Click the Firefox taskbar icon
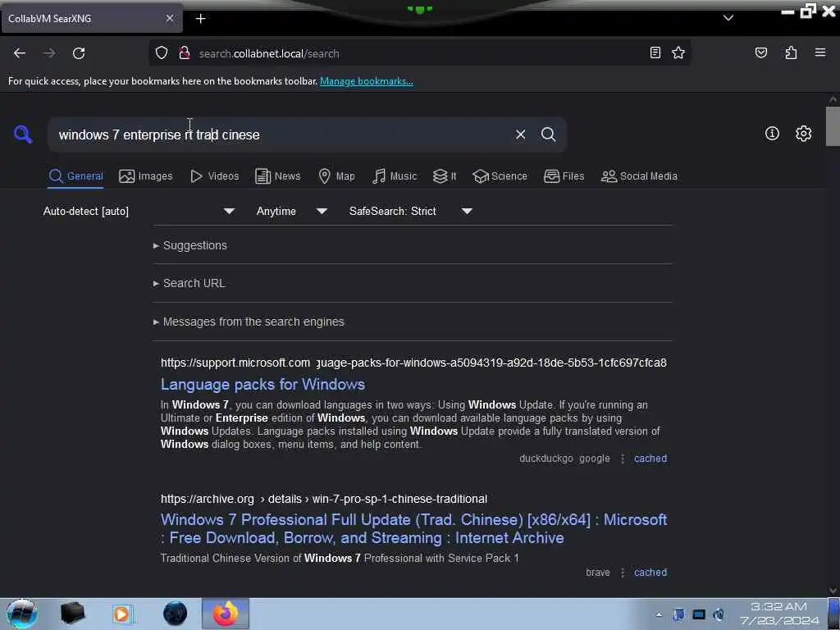The width and height of the screenshot is (840, 630). coord(225,614)
